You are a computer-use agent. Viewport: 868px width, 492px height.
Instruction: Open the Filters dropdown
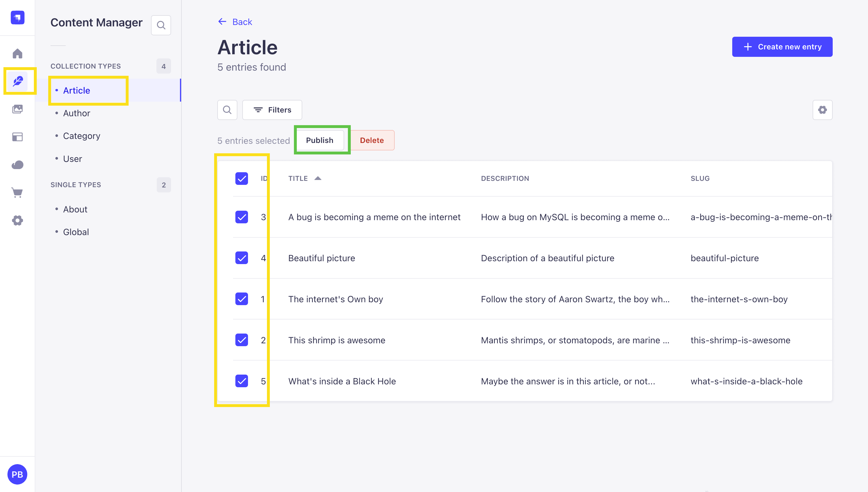(272, 110)
